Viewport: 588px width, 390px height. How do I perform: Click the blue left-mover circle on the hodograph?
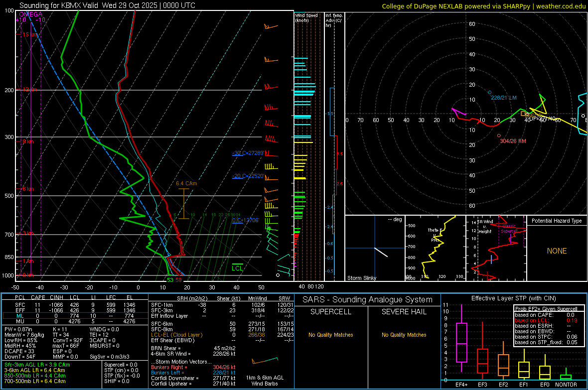(x=490, y=92)
